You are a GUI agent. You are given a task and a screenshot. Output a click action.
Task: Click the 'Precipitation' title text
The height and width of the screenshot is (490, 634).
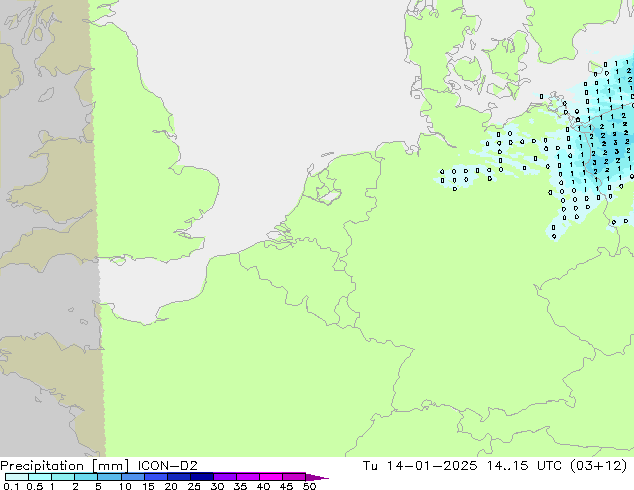42,466
